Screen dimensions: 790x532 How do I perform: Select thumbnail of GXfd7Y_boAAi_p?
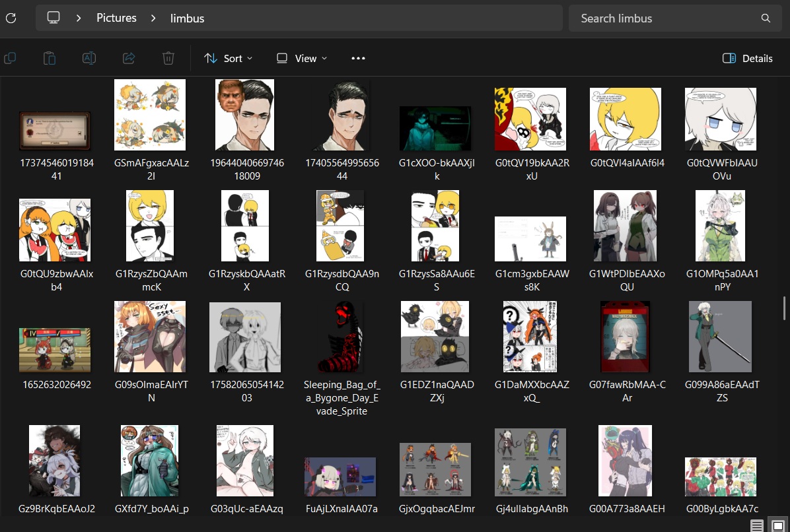point(150,461)
